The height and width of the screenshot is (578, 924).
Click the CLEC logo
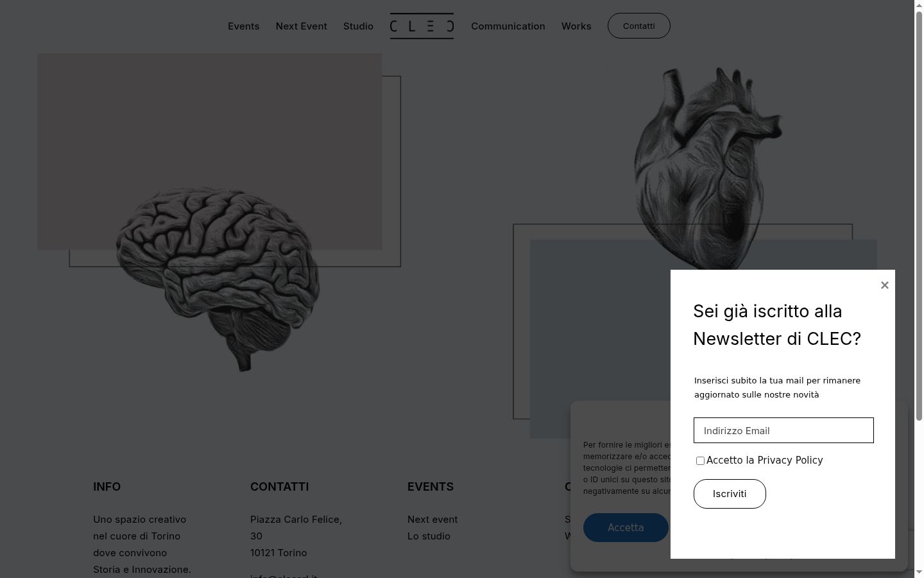tap(422, 26)
